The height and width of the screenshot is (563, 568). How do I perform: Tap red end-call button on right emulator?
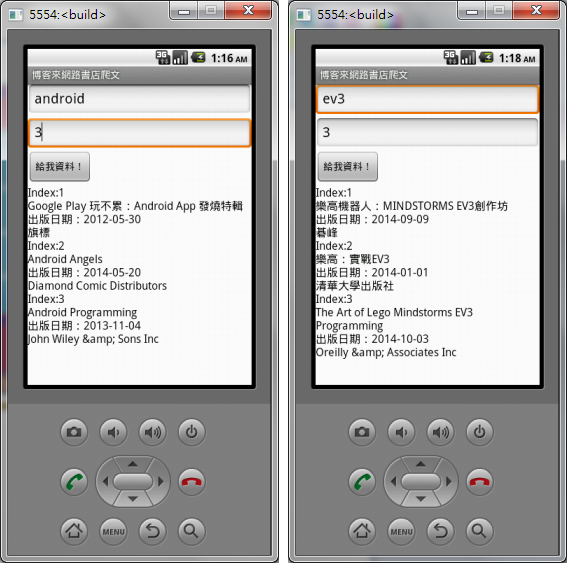tap(479, 482)
